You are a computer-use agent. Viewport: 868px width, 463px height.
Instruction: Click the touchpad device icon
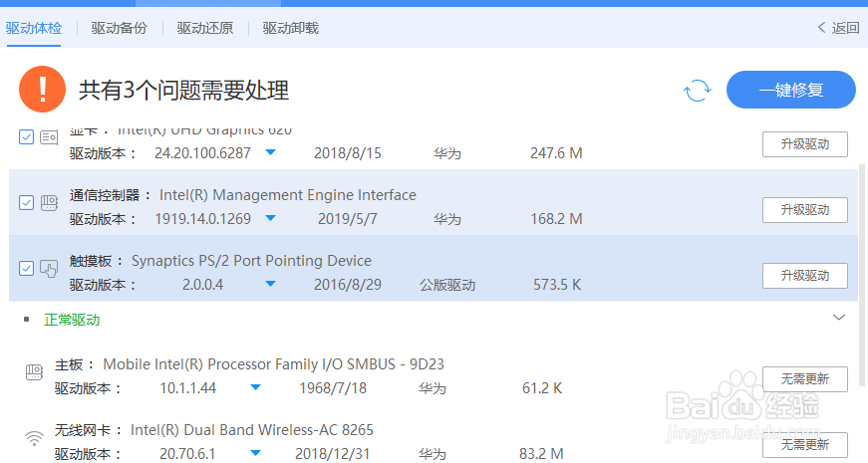(49, 269)
